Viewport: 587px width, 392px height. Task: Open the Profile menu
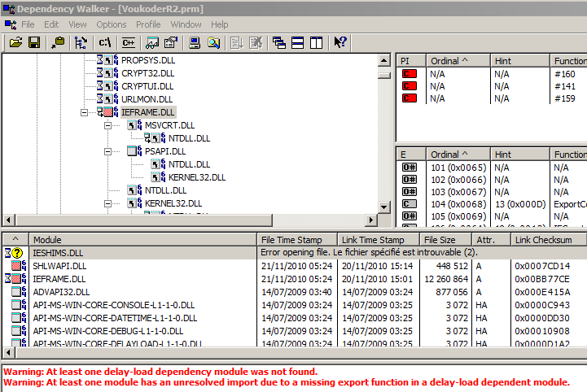pos(148,24)
